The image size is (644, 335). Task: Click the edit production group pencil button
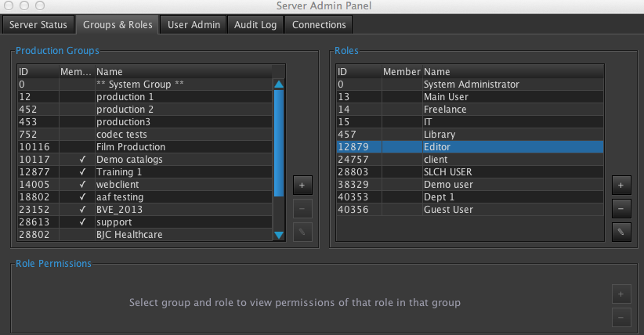[x=302, y=231]
